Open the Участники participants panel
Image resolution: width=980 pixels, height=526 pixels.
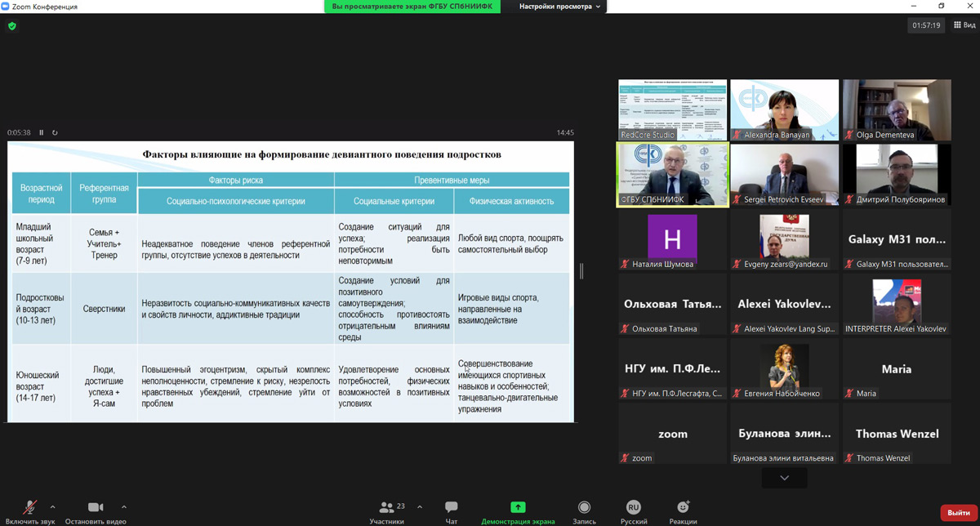(386, 507)
